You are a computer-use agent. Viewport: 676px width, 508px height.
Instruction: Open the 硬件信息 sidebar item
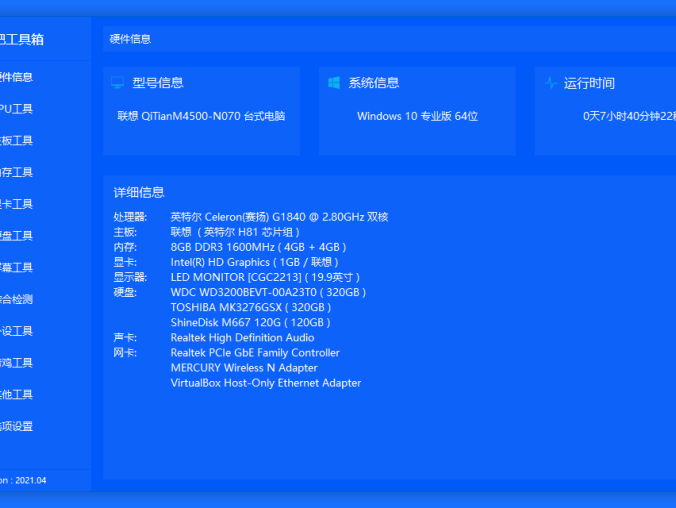click(16, 77)
